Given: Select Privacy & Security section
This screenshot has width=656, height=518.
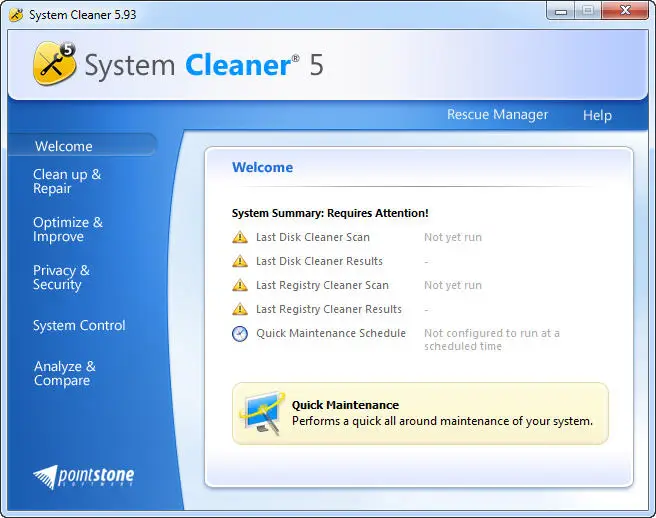Looking at the screenshot, I should [x=61, y=277].
